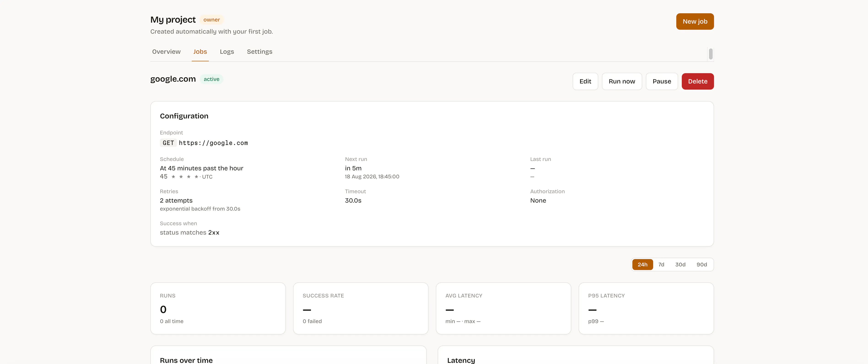Click 'At 45 minutes past the hour'

[x=202, y=168]
